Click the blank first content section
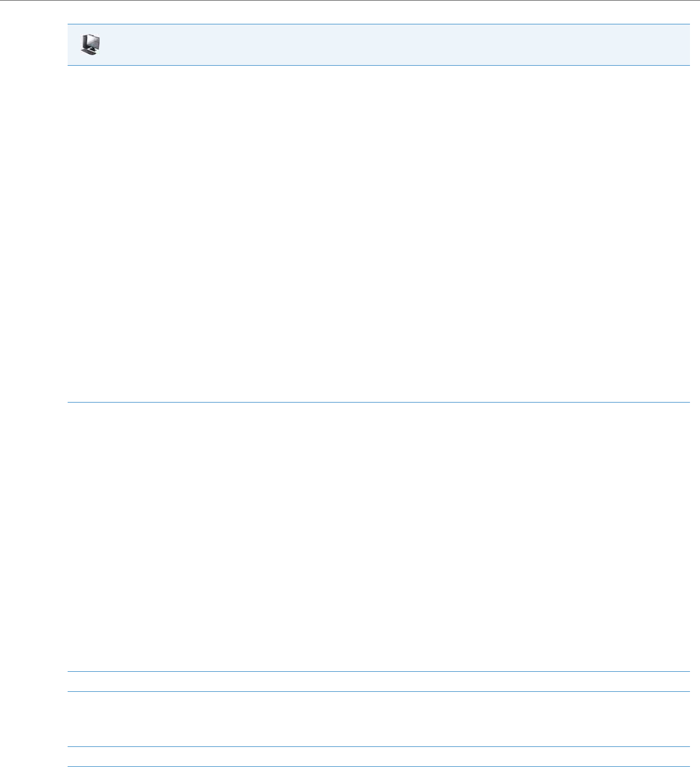Viewport: 700px width, 767px height. [378, 234]
